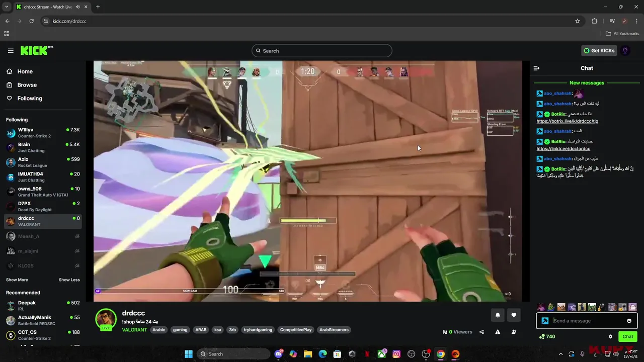Click the chat identity badge icon
The image size is (644, 362).
545,321
